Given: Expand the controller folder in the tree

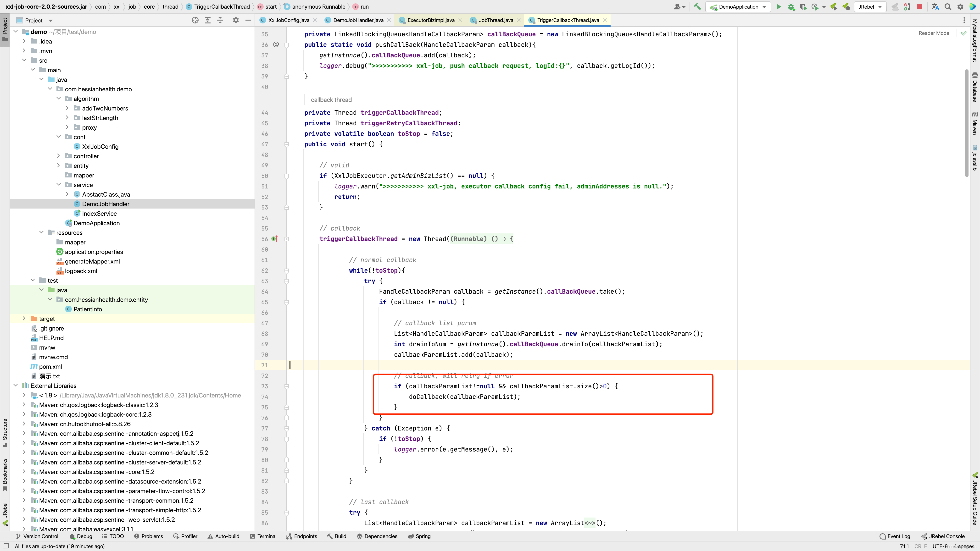Looking at the screenshot, I should tap(59, 156).
